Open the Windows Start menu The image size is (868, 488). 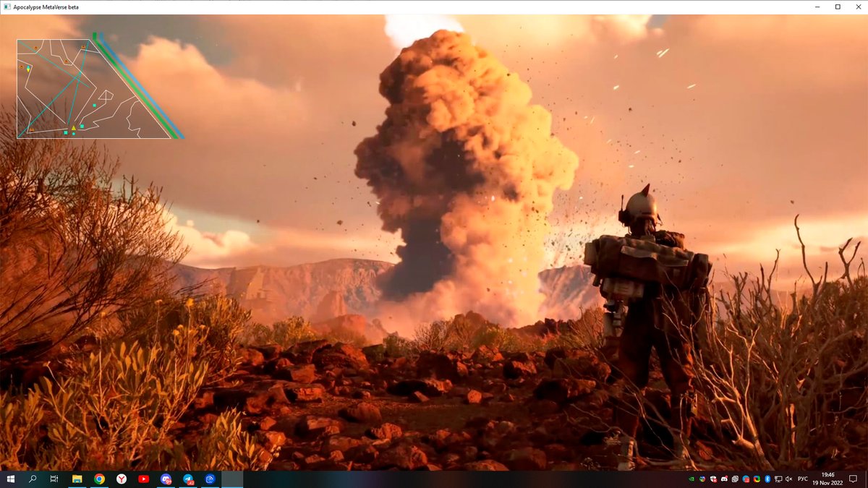point(10,479)
